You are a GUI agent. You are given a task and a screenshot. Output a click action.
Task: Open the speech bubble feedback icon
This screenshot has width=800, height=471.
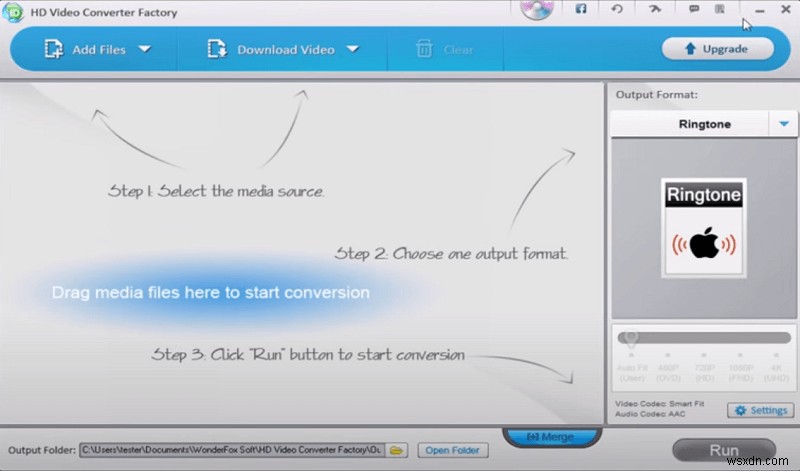click(694, 9)
